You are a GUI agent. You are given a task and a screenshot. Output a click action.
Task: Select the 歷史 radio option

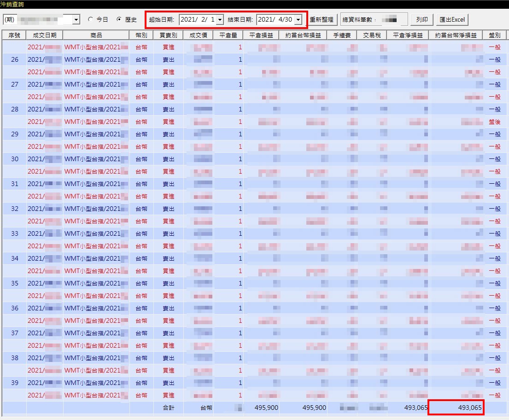pos(119,19)
